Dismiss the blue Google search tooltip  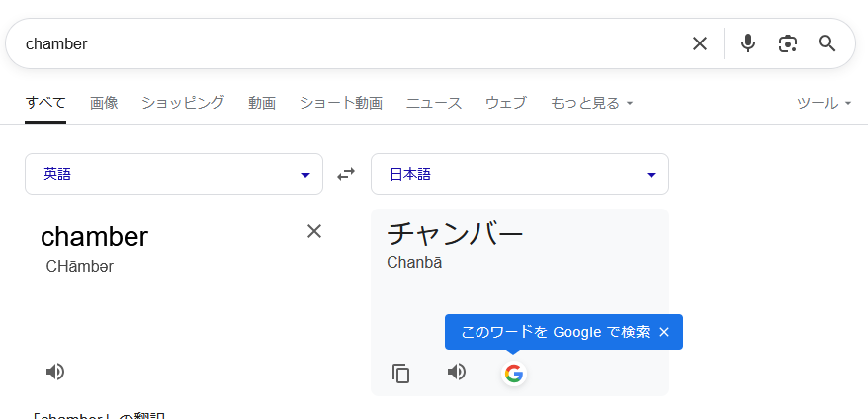664,332
